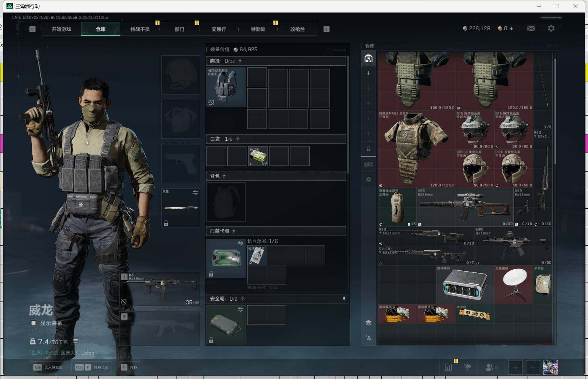The height and width of the screenshot is (379, 588).
Task: Click help question mark next to 安全箱
Action: point(242,299)
